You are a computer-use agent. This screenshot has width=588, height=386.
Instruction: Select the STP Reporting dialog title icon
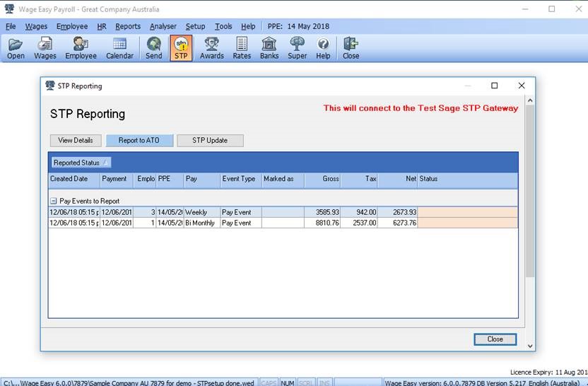coord(50,86)
